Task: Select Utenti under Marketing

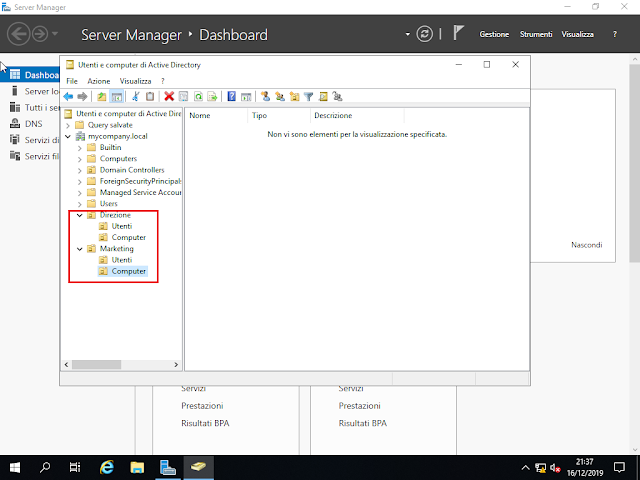Action: [122, 260]
